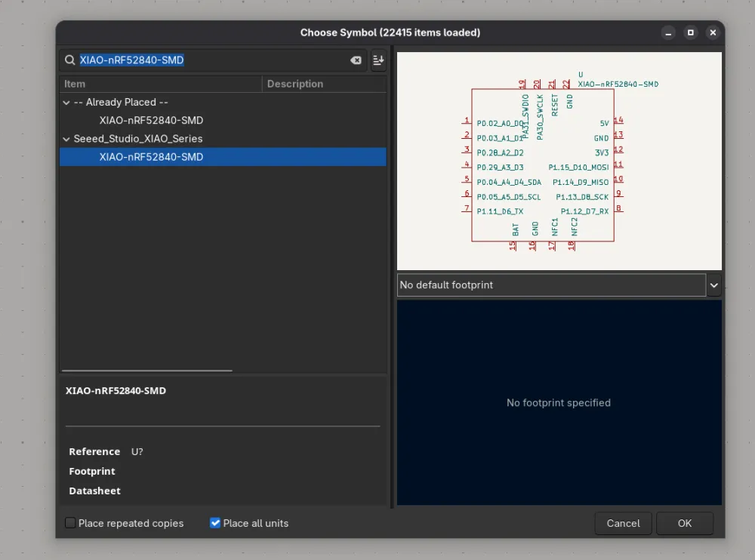Click the horizontal scrollbar under symbol list
The height and width of the screenshot is (560, 755).
pyautogui.click(x=147, y=371)
